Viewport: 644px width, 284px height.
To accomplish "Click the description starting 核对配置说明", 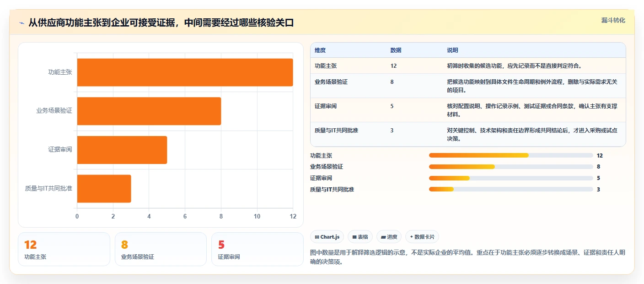I will click(x=532, y=110).
